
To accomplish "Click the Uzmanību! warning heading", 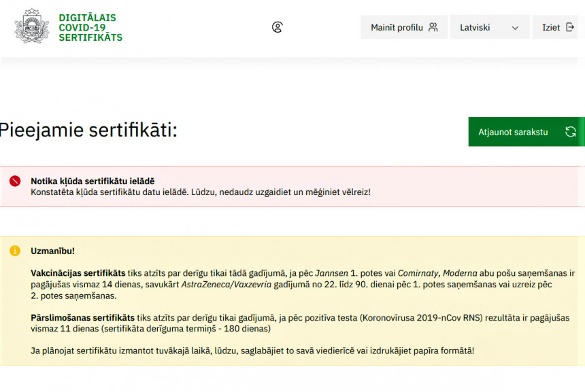I will click(x=52, y=251).
